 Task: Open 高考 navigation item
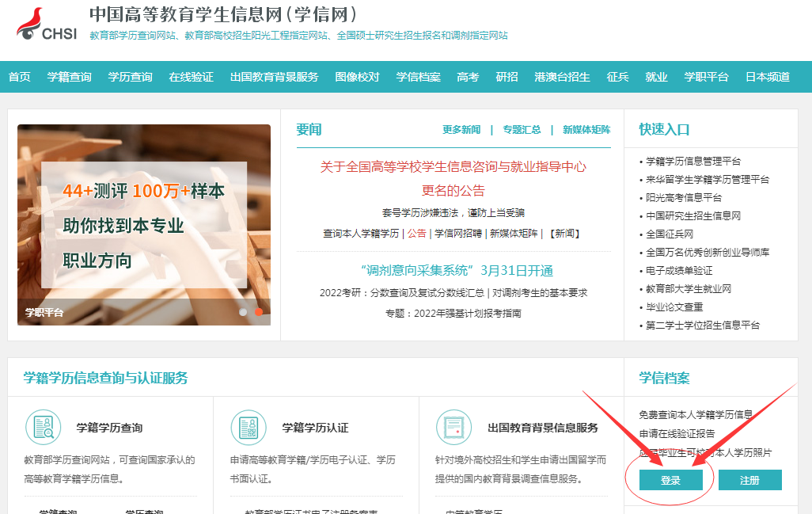tap(468, 77)
